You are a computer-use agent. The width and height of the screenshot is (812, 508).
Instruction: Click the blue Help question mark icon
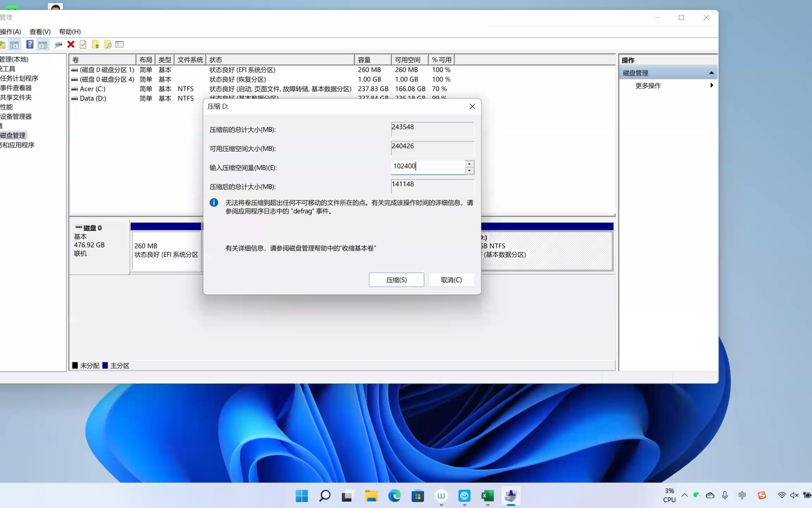click(30, 44)
